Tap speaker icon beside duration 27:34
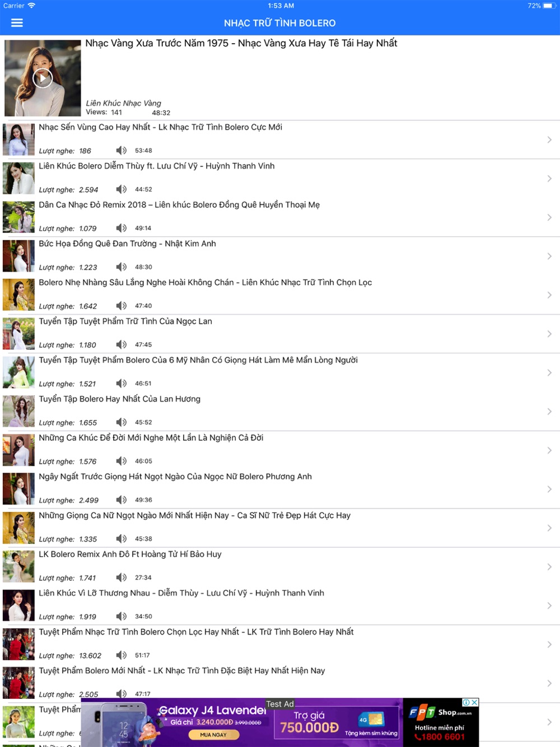The height and width of the screenshot is (747, 560). click(122, 577)
